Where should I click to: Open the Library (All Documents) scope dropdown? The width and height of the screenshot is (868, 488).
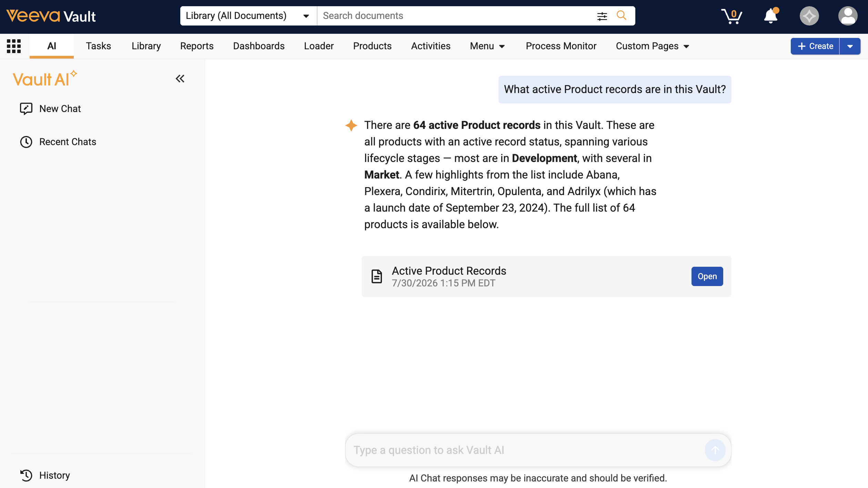point(248,16)
